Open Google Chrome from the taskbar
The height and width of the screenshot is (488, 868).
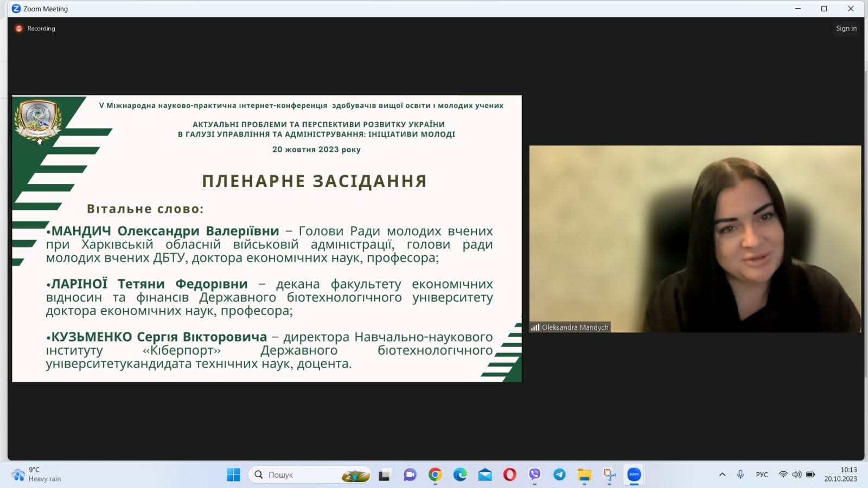click(x=435, y=475)
